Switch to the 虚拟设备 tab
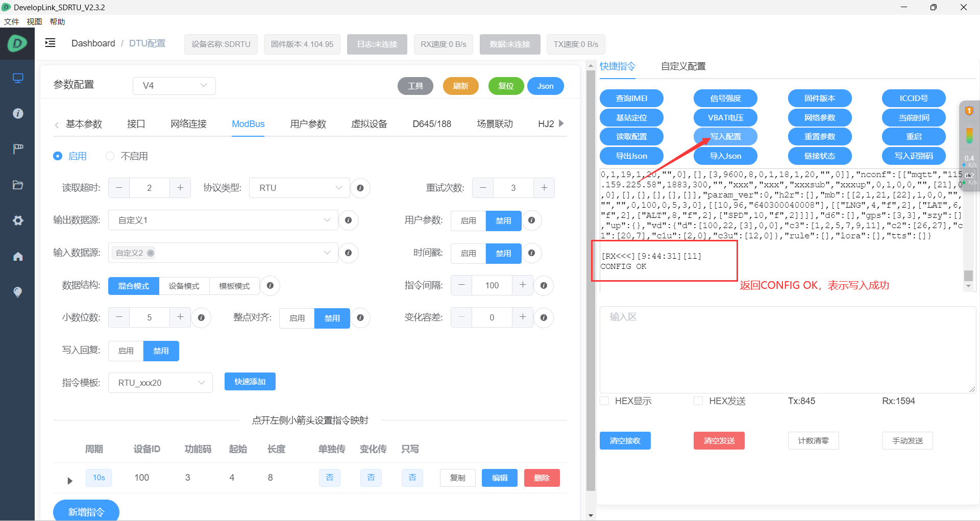Image resolution: width=980 pixels, height=521 pixels. click(369, 124)
